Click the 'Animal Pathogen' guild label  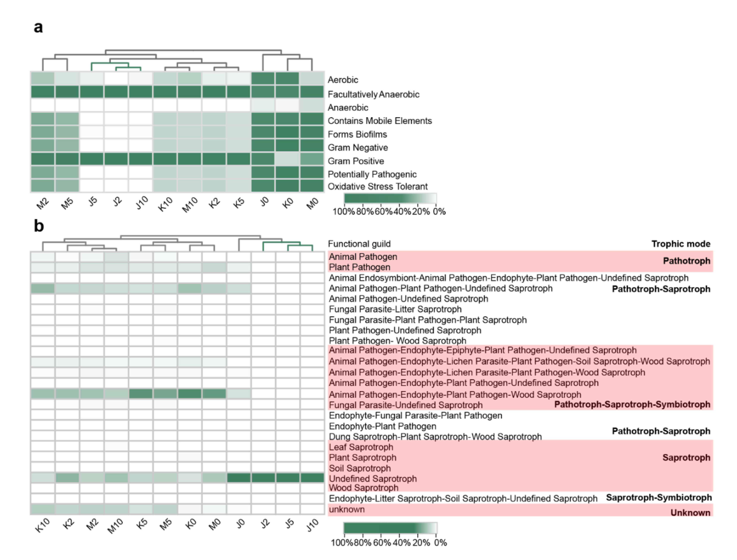click(x=363, y=257)
